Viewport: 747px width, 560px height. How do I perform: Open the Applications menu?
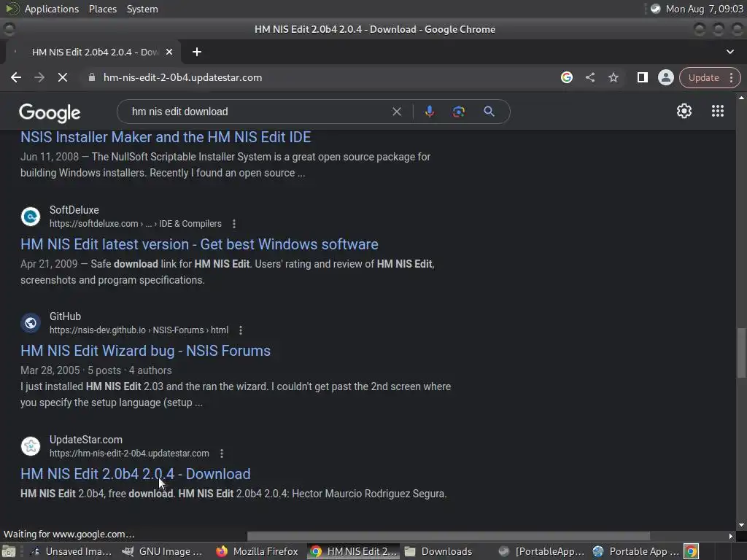tap(52, 9)
